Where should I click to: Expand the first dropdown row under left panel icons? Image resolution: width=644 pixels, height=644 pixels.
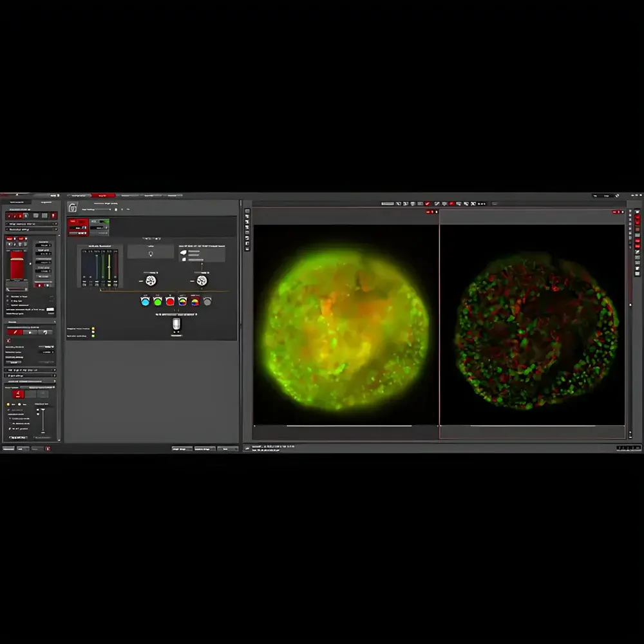[31, 224]
